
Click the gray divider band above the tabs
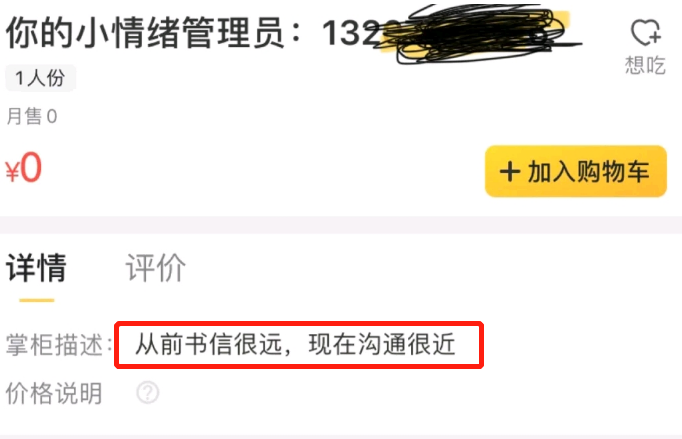(341, 225)
